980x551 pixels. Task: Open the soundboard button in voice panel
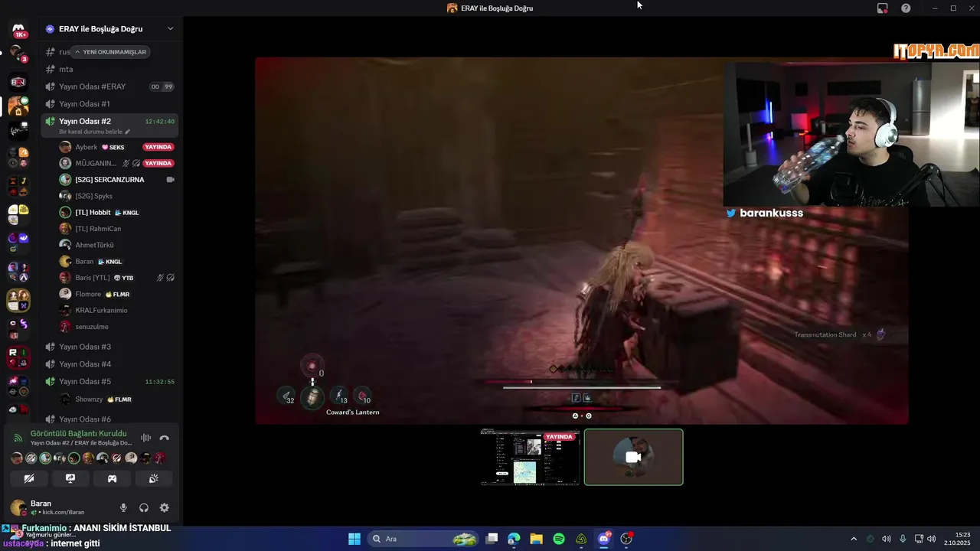tap(153, 478)
